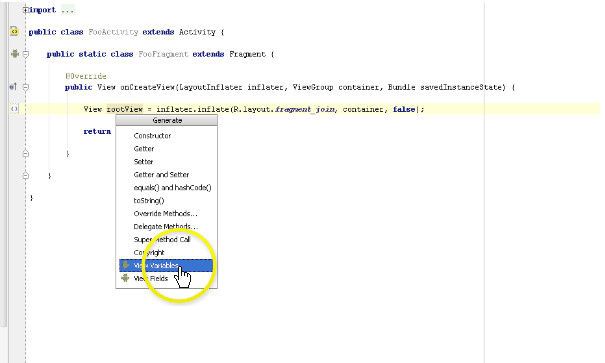Select the highlighted View Variables entry
This screenshot has width=605, height=363.
point(166,265)
